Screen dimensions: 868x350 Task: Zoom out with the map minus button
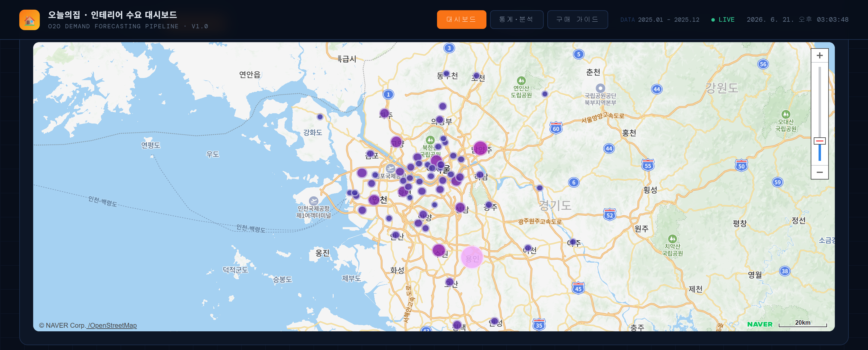point(819,172)
